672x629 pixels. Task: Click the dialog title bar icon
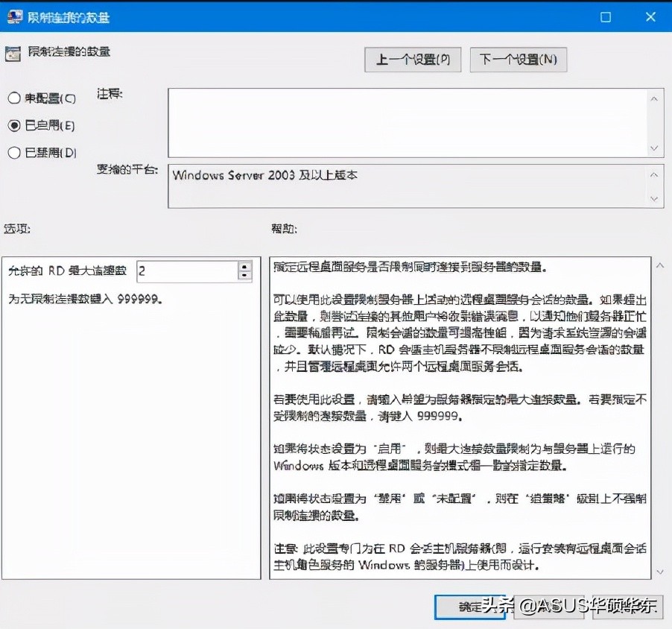click(x=13, y=16)
